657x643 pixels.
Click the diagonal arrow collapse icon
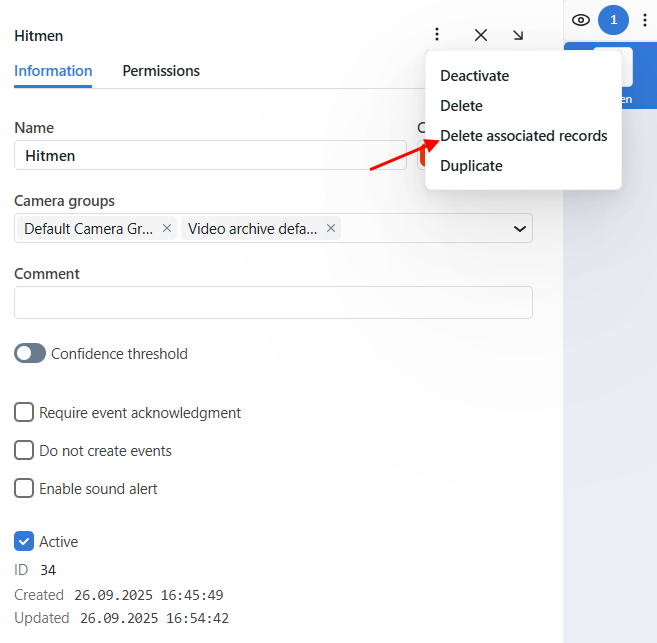pos(518,35)
